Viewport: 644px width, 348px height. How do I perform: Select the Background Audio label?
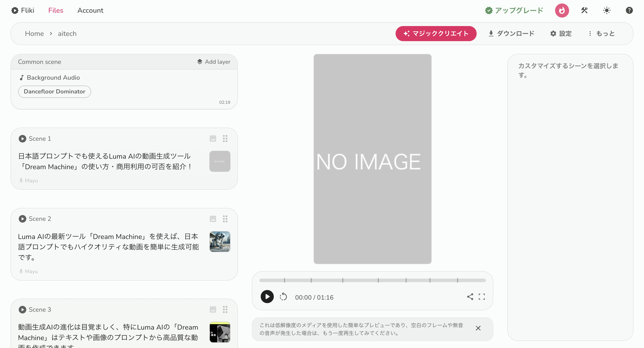[50, 77]
